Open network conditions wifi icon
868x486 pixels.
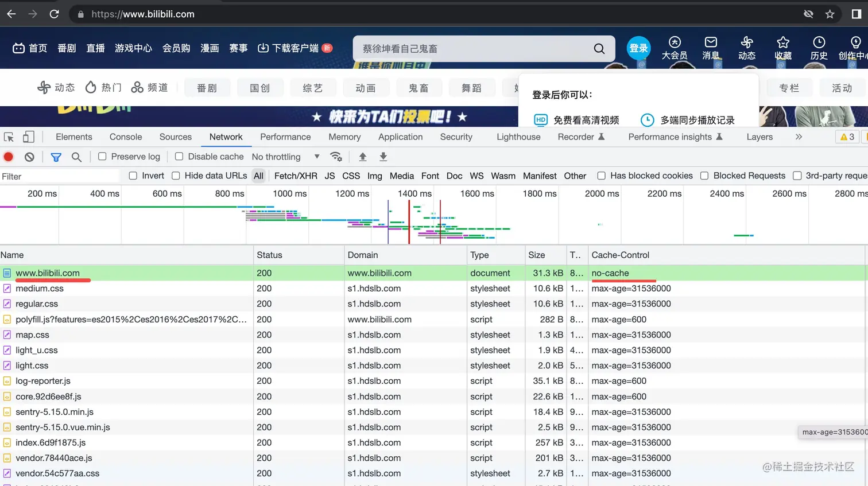coord(336,157)
